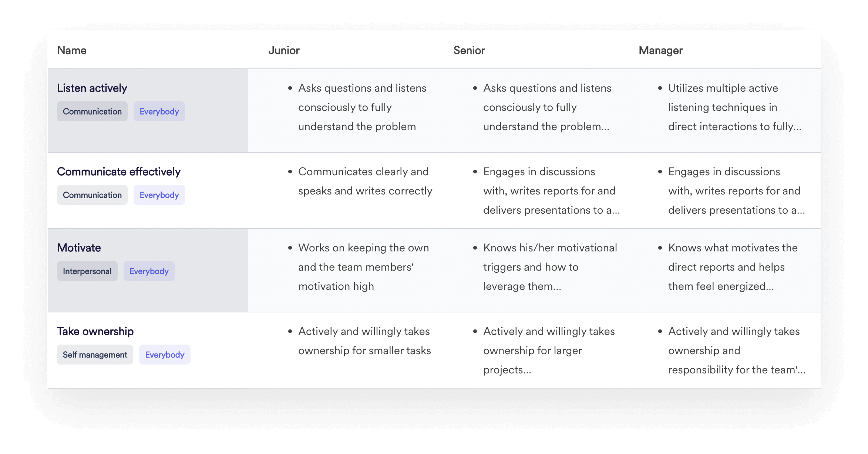Click the Everybody tag under Communicate effectively
This screenshot has height=454, width=868.
[159, 195]
